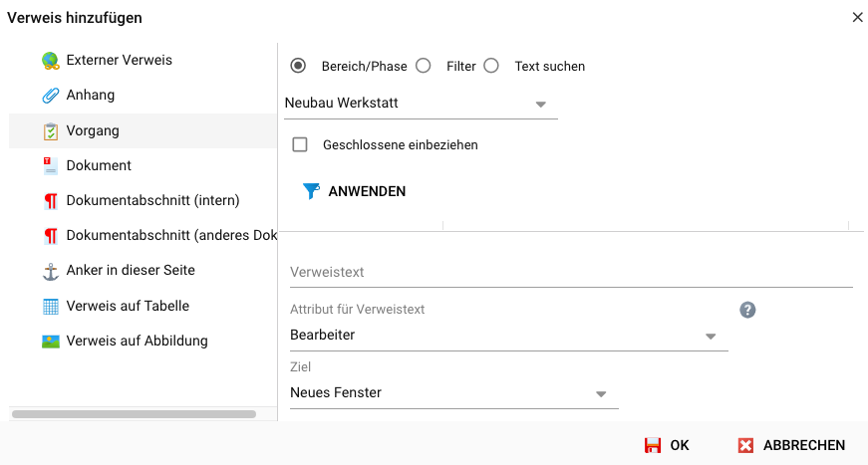Select the Bereich/Phase radio button
Screen dimensions: 868x465
click(x=298, y=66)
